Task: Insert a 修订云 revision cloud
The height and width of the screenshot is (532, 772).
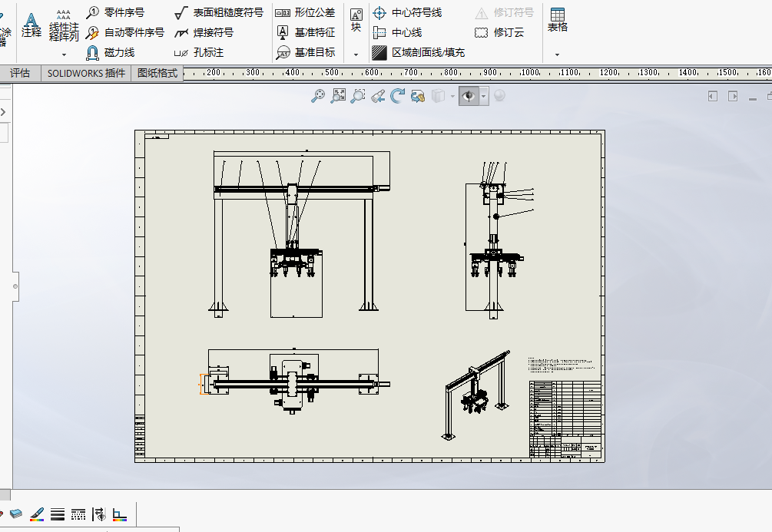Action: (499, 32)
